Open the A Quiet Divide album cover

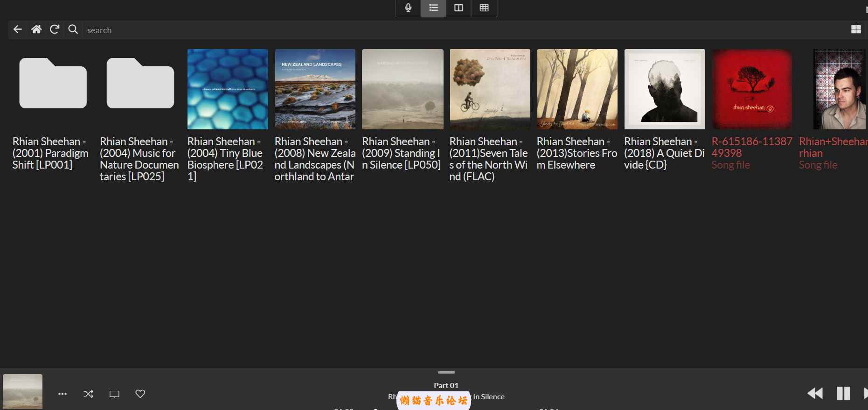point(665,89)
